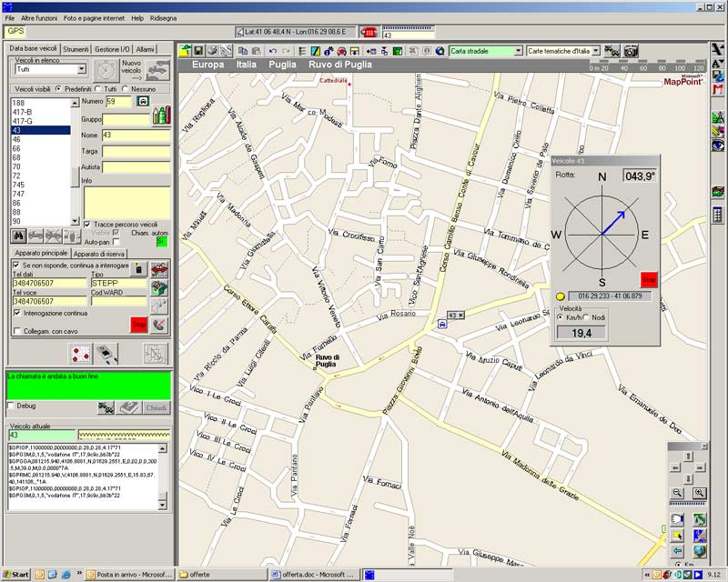Select vehicle 417-B in the list
Image resolution: width=728 pixels, height=582 pixels.
click(x=40, y=112)
